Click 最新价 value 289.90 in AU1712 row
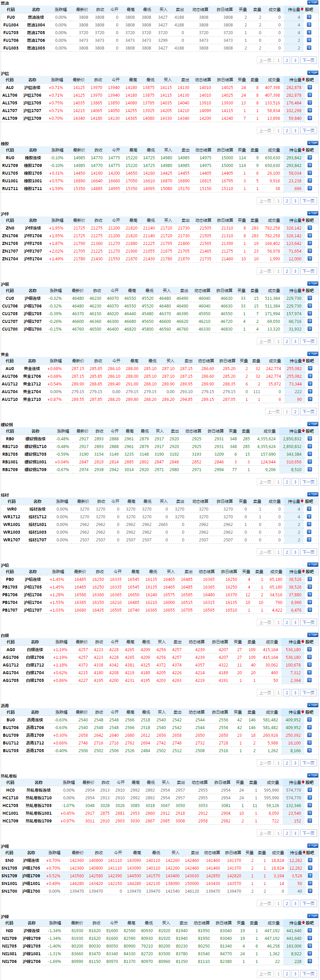 pyautogui.click(x=78, y=384)
